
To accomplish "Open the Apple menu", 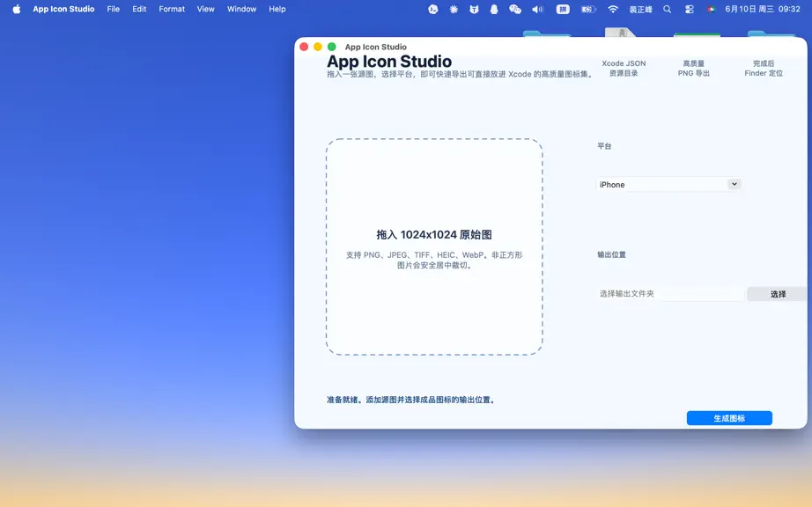I will point(17,9).
